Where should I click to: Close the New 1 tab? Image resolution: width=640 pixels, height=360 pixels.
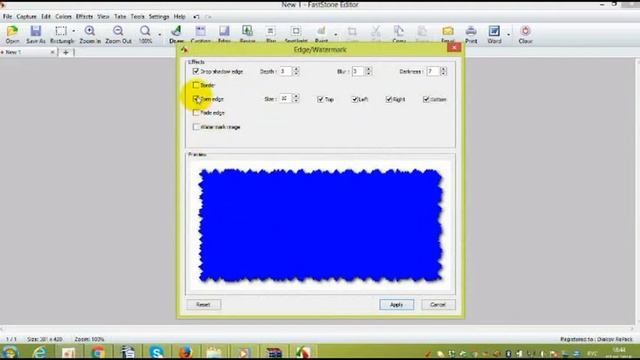click(x=53, y=52)
